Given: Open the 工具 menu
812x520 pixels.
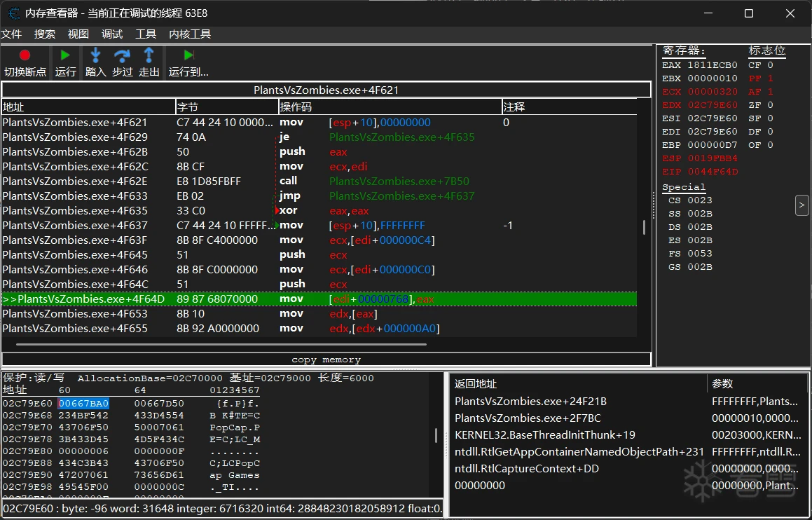Looking at the screenshot, I should 146,34.
